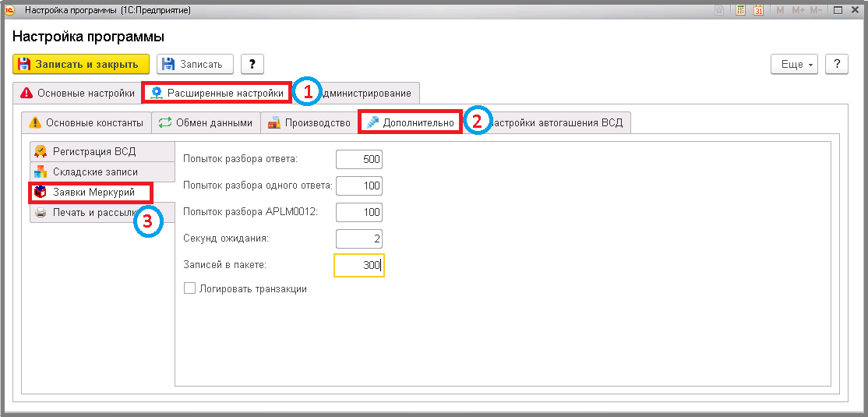Open the Печать и рассылка side tab
Screen dimensions: 868x417
[x=102, y=212]
